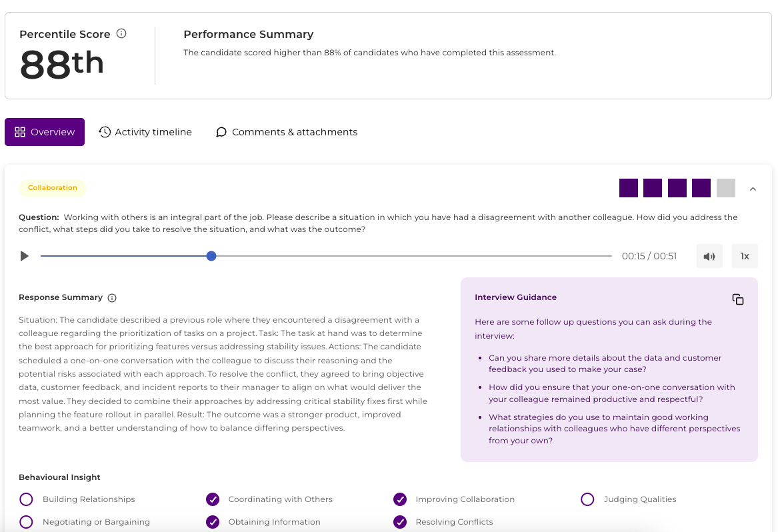Change playback speed from 1x
778x532 pixels.
(745, 256)
